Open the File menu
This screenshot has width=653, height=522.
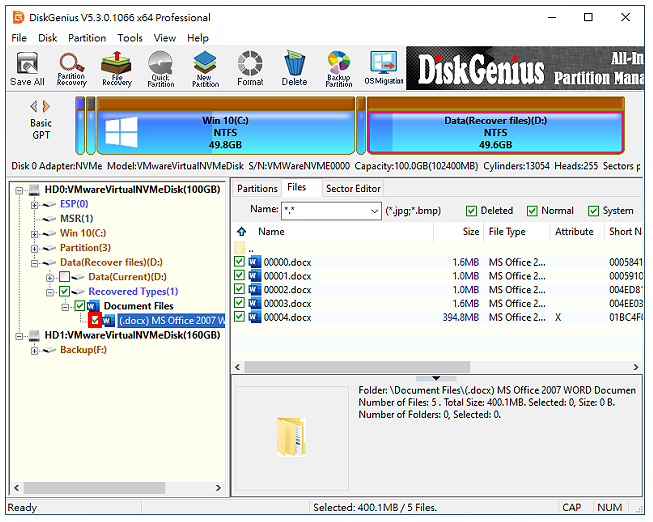tap(19, 38)
